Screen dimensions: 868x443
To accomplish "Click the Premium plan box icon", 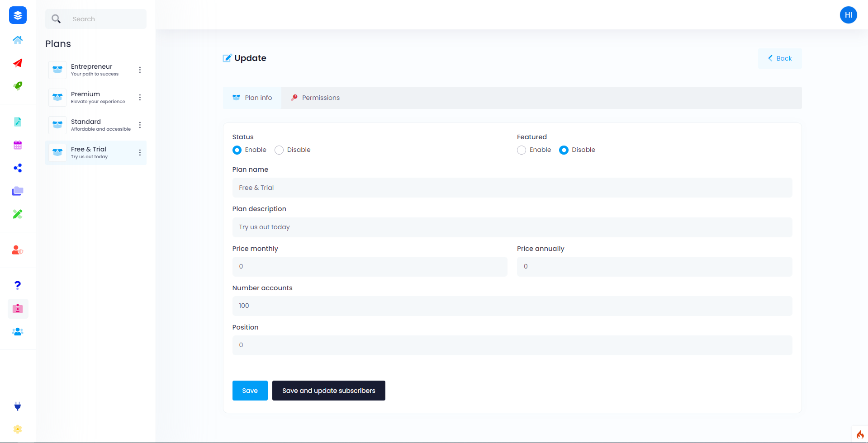I will (x=57, y=98).
